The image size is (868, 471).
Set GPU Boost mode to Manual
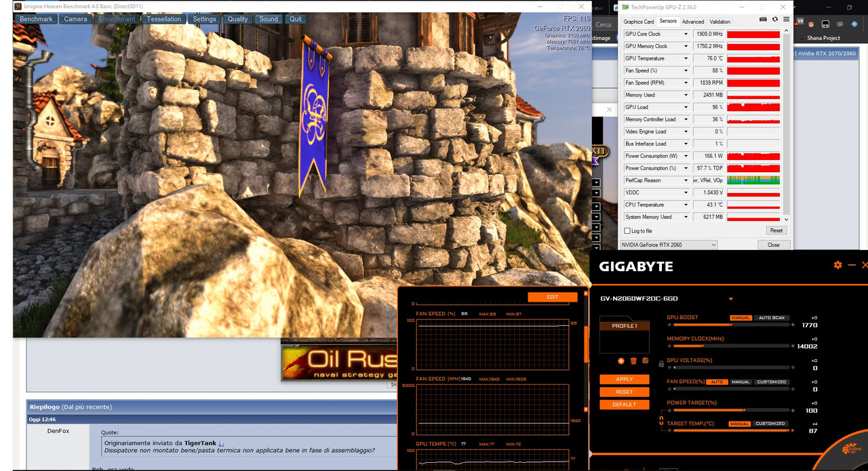741,318
